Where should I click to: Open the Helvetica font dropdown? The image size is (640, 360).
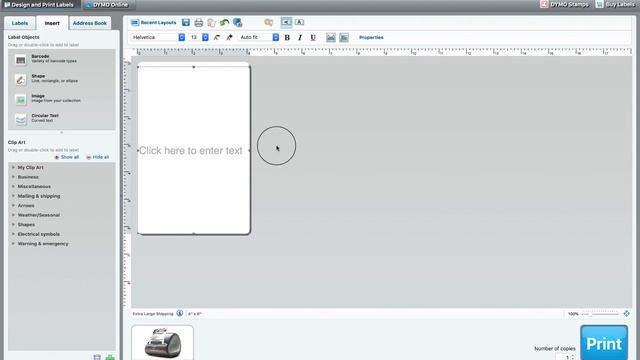[158, 37]
